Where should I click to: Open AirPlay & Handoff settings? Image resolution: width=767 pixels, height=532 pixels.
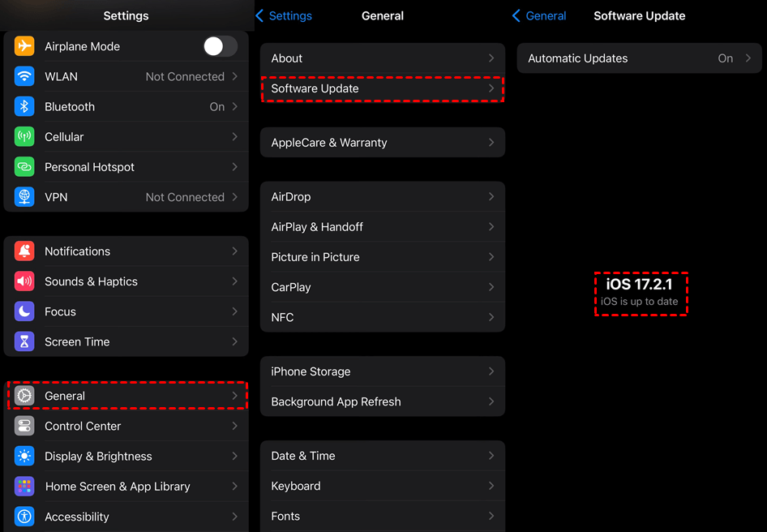tap(383, 226)
